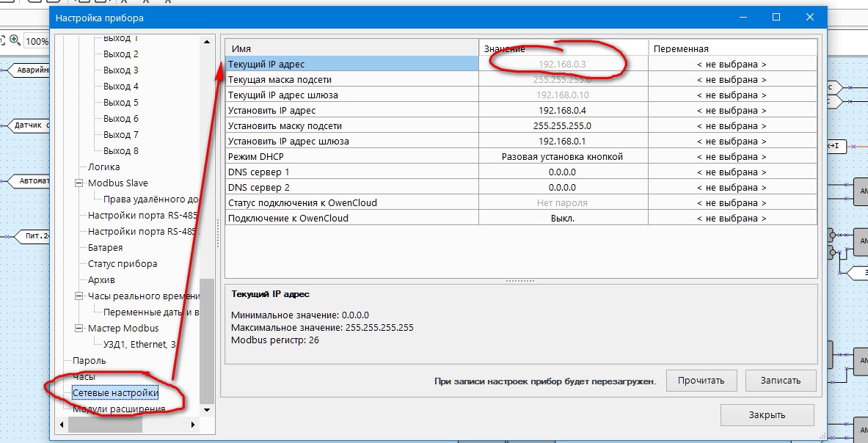The height and width of the screenshot is (443, 868).
Task: Select Выход 4 in the tree
Action: pyautogui.click(x=120, y=87)
